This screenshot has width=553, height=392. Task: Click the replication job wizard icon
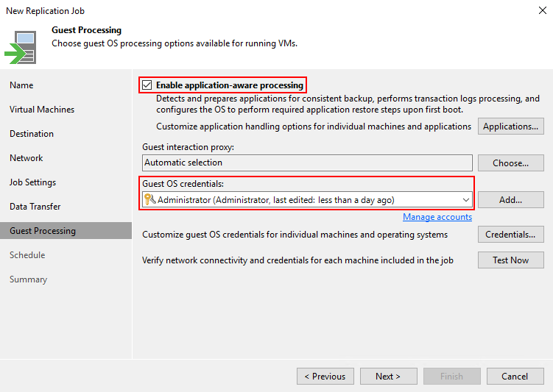coord(21,47)
